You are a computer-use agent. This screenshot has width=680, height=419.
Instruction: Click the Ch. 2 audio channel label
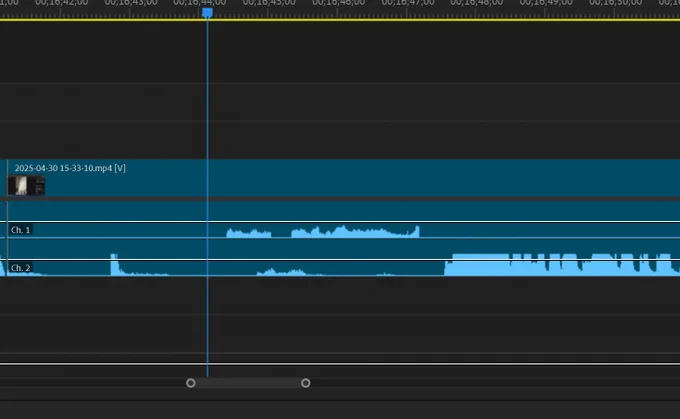pyautogui.click(x=20, y=268)
